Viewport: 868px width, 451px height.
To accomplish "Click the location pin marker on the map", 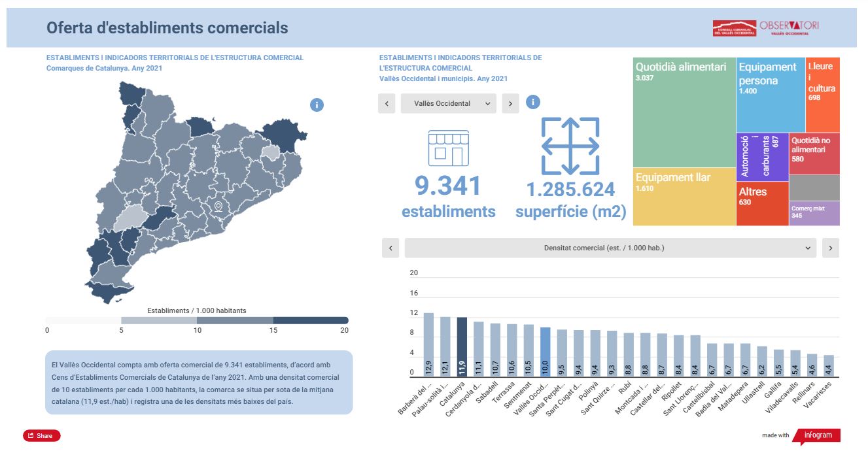I will pyautogui.click(x=218, y=207).
